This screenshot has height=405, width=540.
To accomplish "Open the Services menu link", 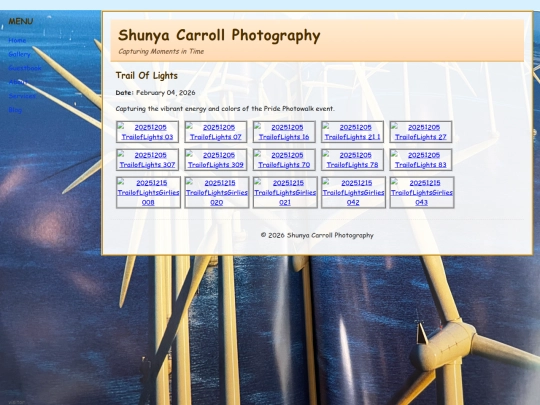I will (22, 96).
